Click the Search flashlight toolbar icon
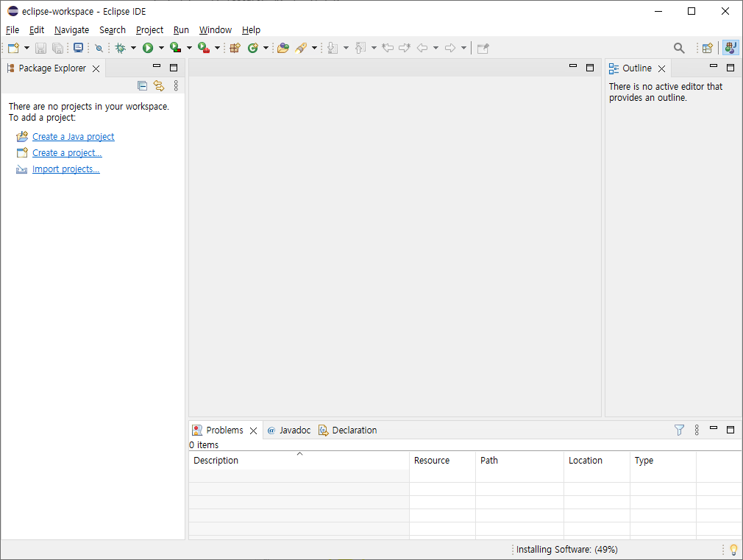 (x=301, y=48)
